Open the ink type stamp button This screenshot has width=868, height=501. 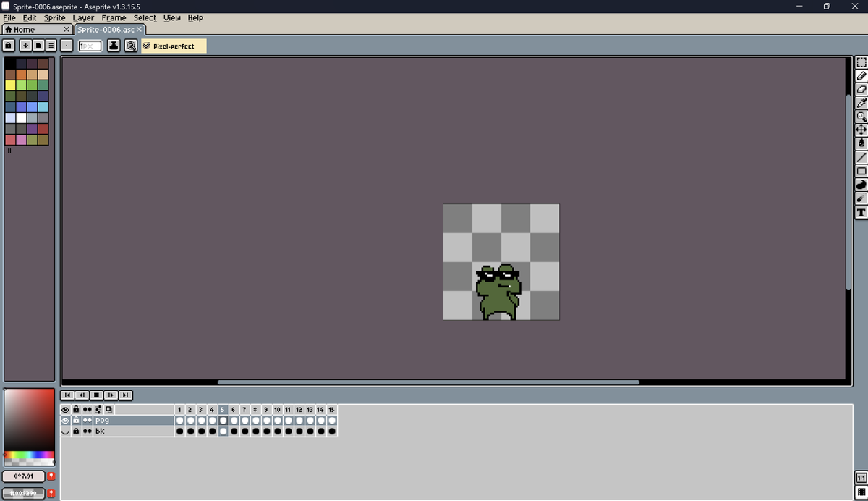[x=114, y=46]
